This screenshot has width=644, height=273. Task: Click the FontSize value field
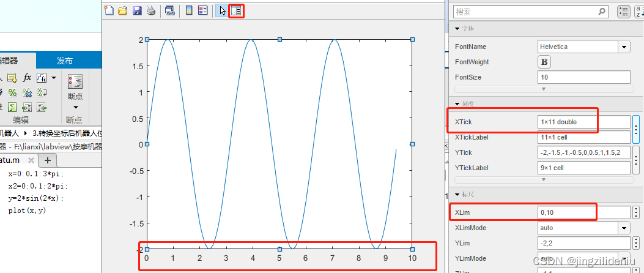coord(583,77)
